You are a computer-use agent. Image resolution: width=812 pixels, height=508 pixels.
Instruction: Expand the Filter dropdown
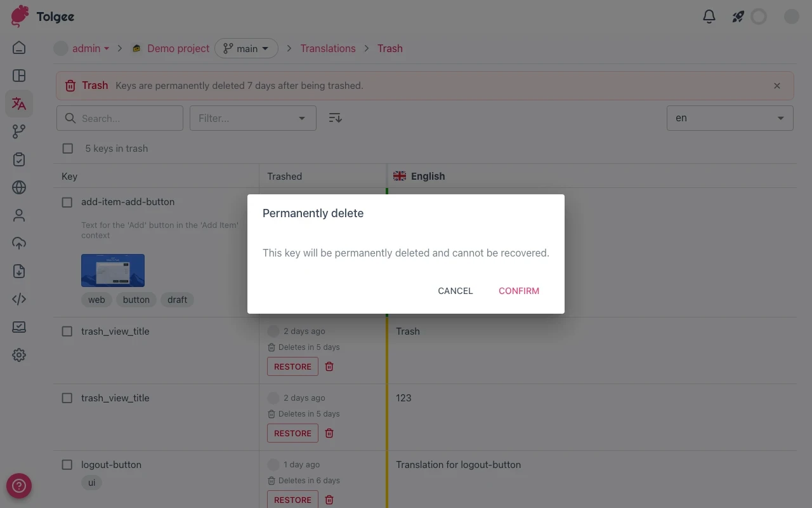pos(252,118)
